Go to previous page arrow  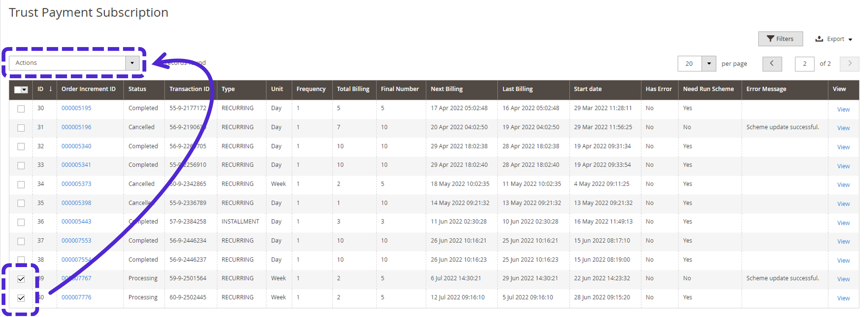tap(772, 64)
